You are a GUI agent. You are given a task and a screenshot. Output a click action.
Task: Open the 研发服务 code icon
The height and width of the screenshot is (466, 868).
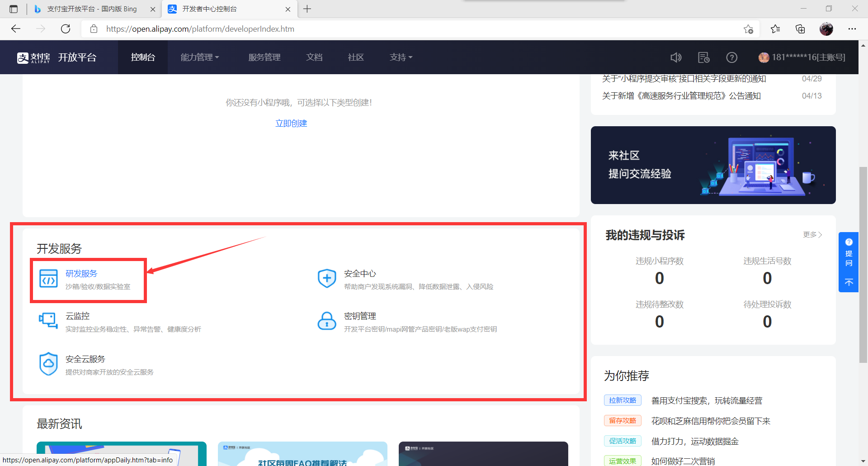click(x=48, y=278)
